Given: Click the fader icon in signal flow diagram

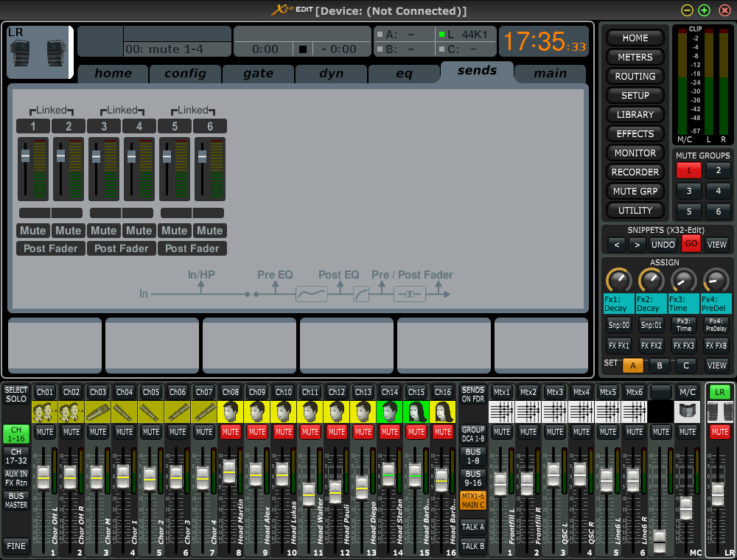Looking at the screenshot, I should click(409, 295).
